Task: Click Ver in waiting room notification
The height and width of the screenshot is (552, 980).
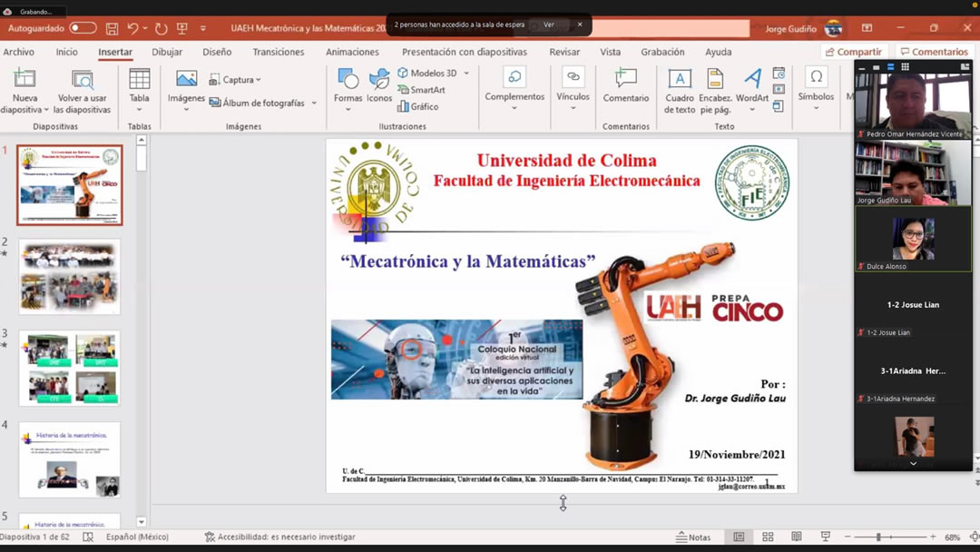Action: point(549,25)
